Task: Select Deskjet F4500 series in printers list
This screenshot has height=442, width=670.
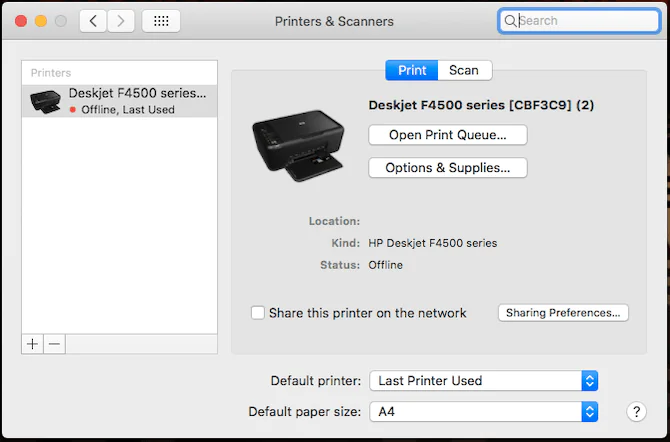Action: click(119, 101)
